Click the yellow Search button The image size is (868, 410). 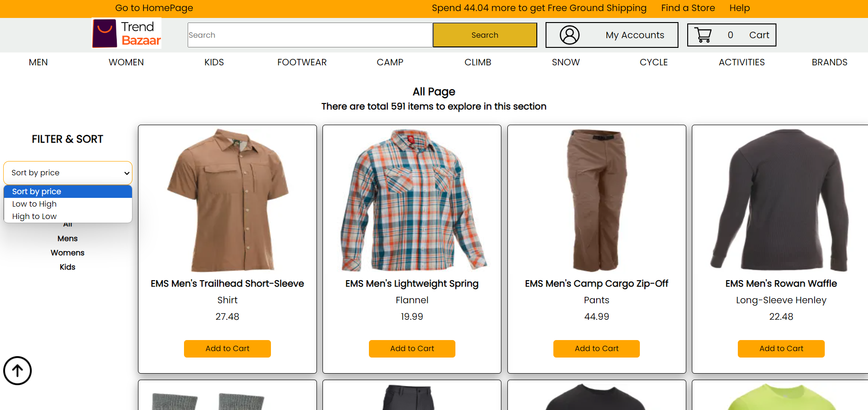tap(485, 35)
